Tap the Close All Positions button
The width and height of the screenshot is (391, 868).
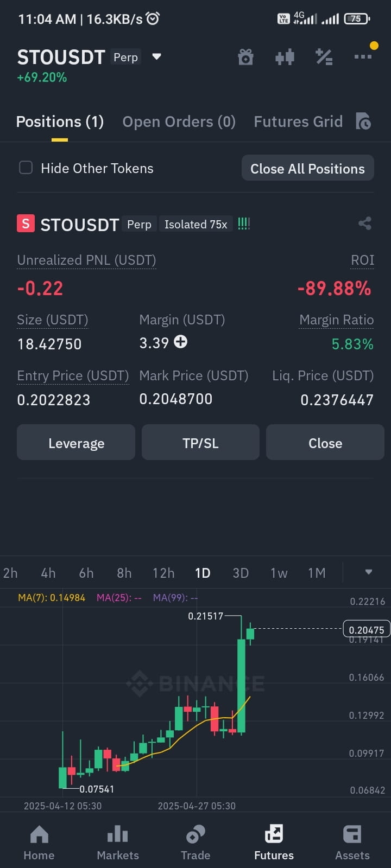click(x=307, y=169)
